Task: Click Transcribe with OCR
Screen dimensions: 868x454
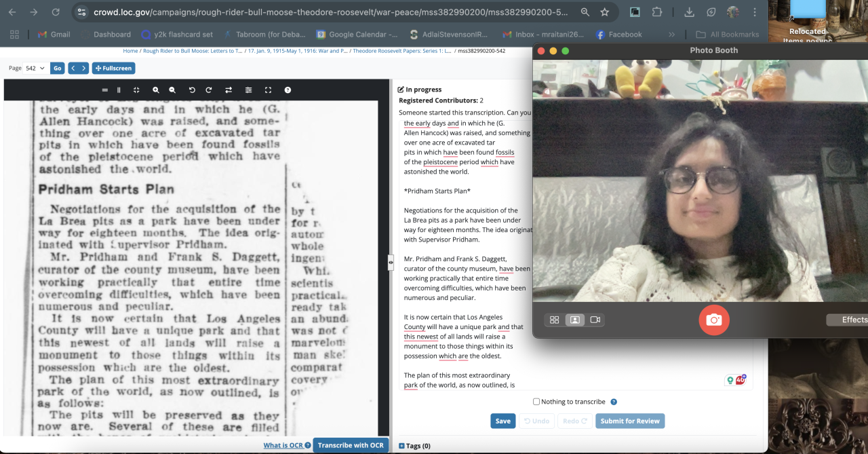Action: click(x=351, y=445)
